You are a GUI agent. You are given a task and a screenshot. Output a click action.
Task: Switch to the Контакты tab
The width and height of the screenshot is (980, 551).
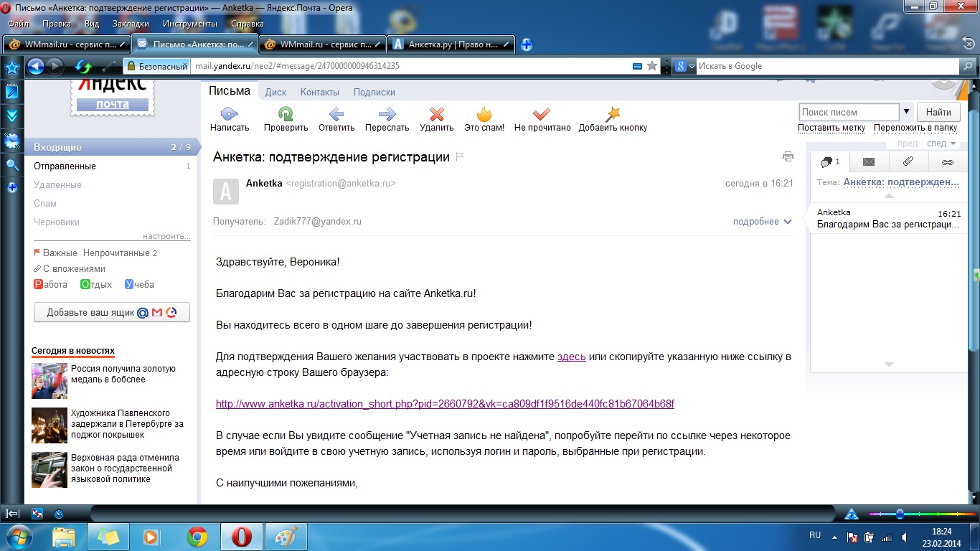coord(319,92)
